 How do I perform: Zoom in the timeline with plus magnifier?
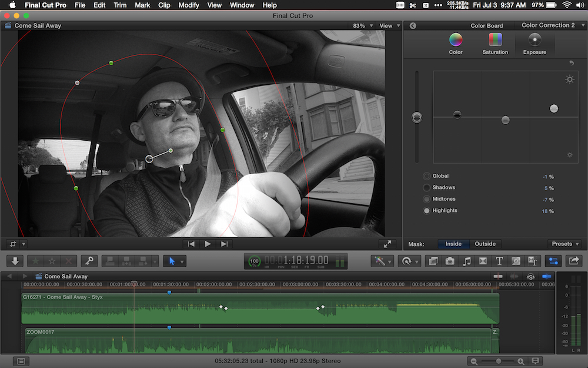tap(521, 362)
